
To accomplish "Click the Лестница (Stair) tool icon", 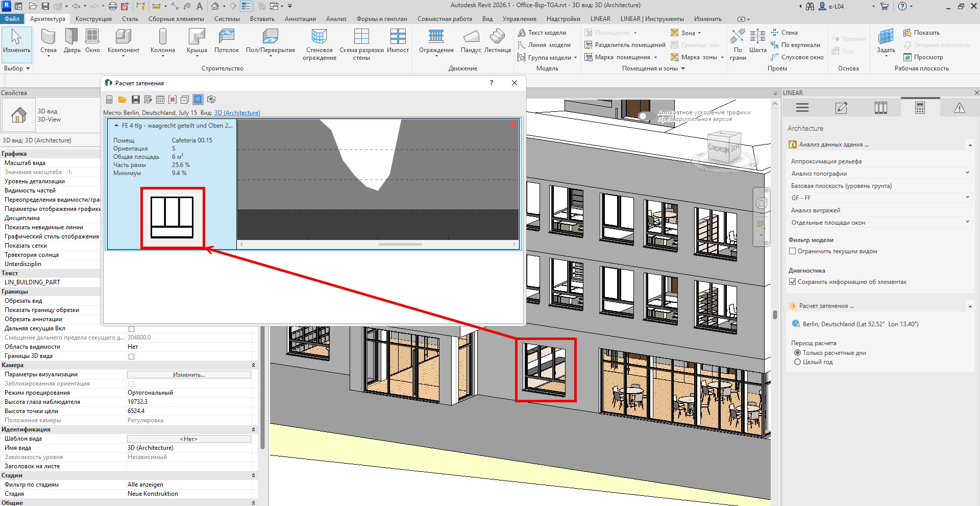I will coord(497,41).
